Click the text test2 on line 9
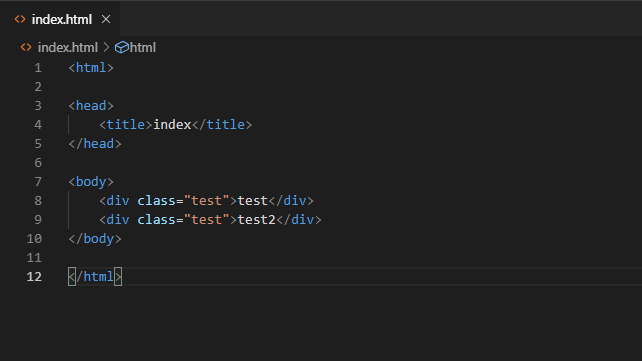This screenshot has height=361, width=642. [256, 219]
